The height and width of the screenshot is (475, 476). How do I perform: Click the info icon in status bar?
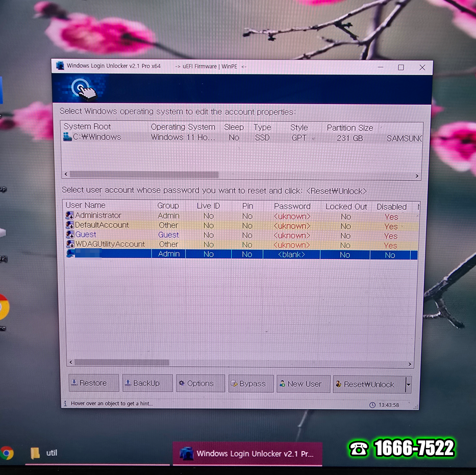[65, 404]
